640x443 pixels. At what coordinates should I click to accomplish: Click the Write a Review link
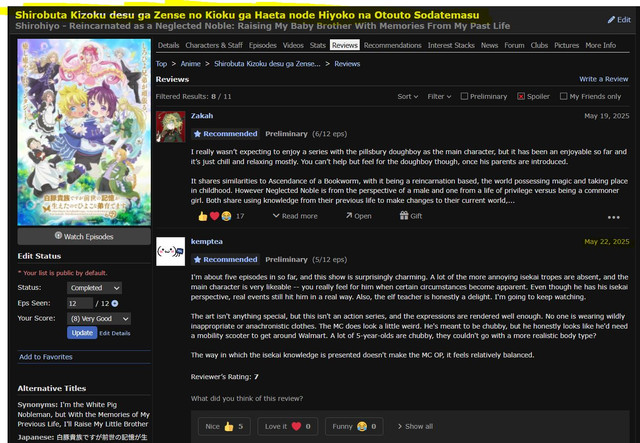pos(604,79)
